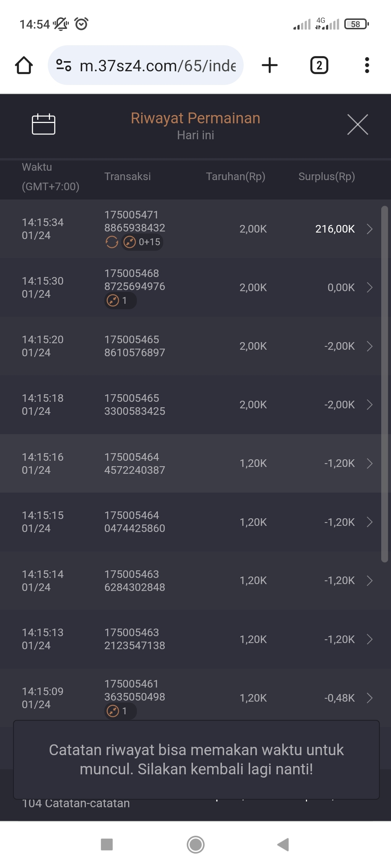Open the browser three-dot menu

click(x=367, y=65)
